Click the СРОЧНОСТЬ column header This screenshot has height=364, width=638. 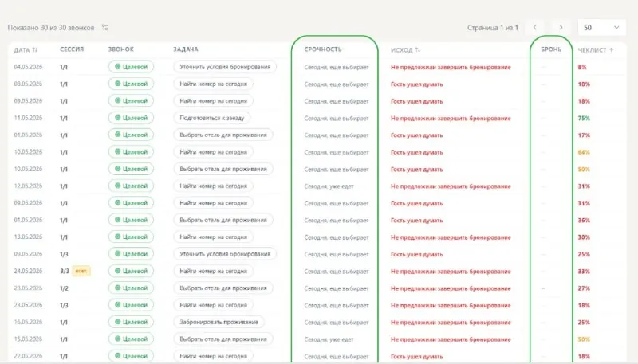323,49
